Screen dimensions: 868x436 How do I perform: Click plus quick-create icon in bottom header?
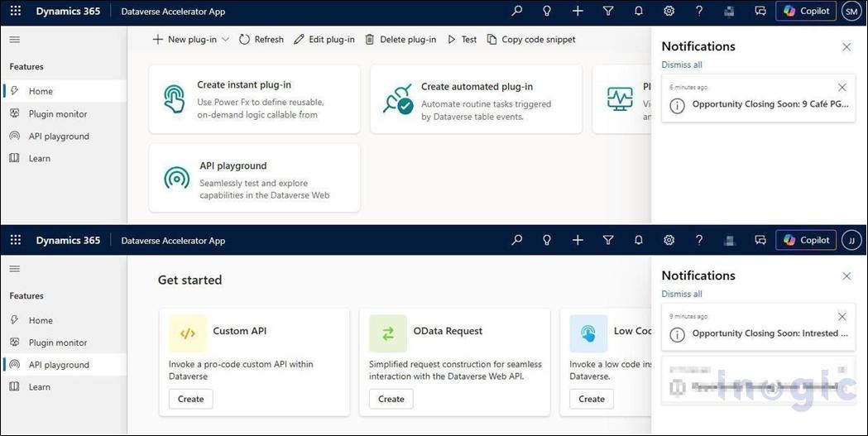pyautogui.click(x=578, y=240)
